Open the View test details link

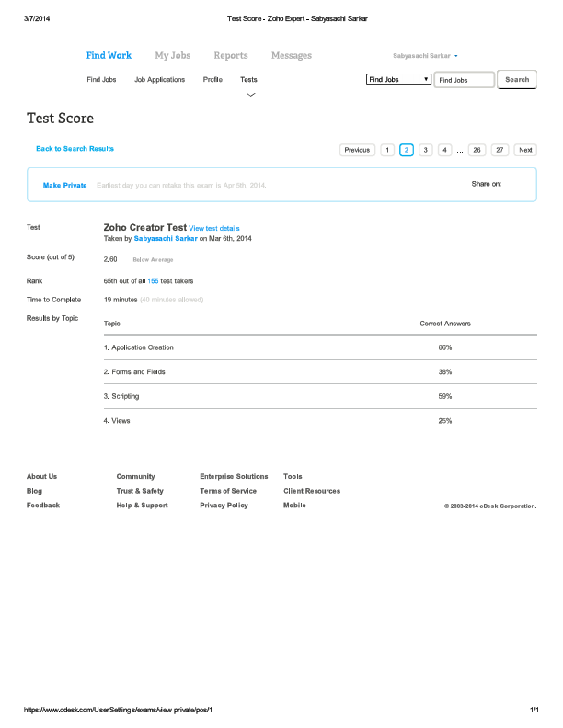coord(214,229)
